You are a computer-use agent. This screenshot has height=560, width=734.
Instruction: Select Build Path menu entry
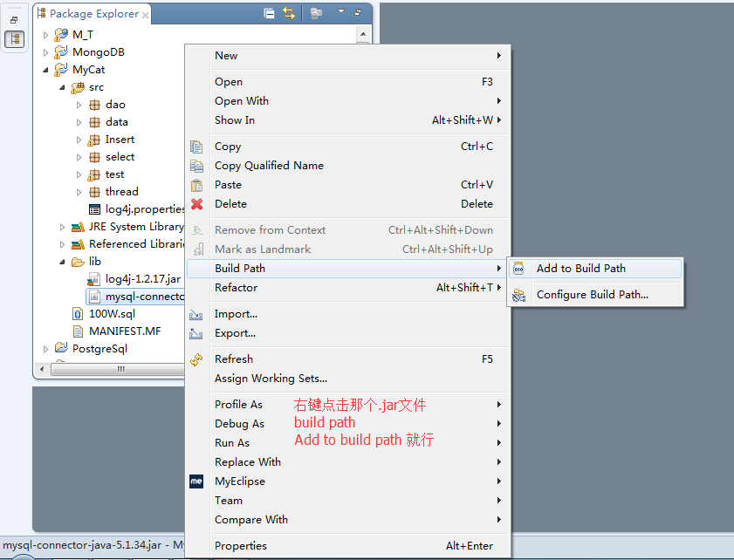coord(346,269)
